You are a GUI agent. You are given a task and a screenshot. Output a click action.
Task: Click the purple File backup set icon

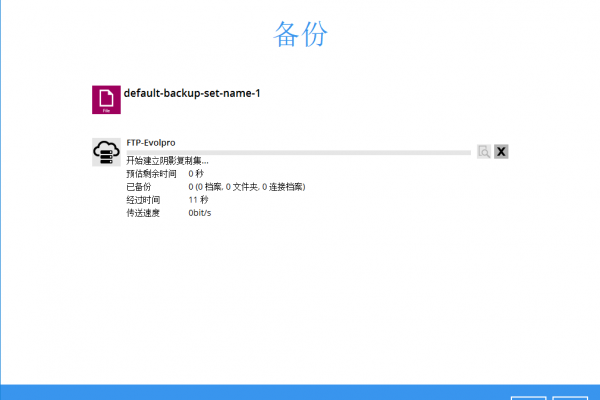point(106,100)
